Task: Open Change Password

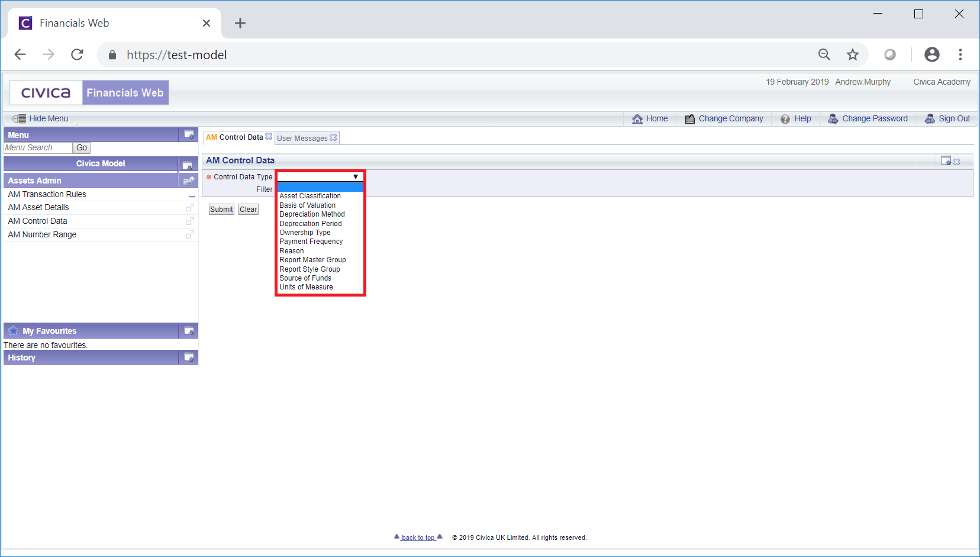Action: pos(875,118)
